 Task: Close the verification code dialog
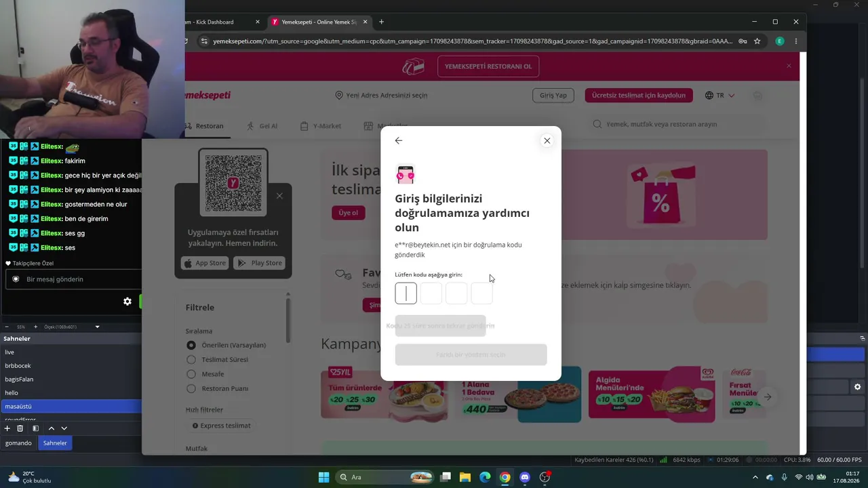tap(547, 141)
